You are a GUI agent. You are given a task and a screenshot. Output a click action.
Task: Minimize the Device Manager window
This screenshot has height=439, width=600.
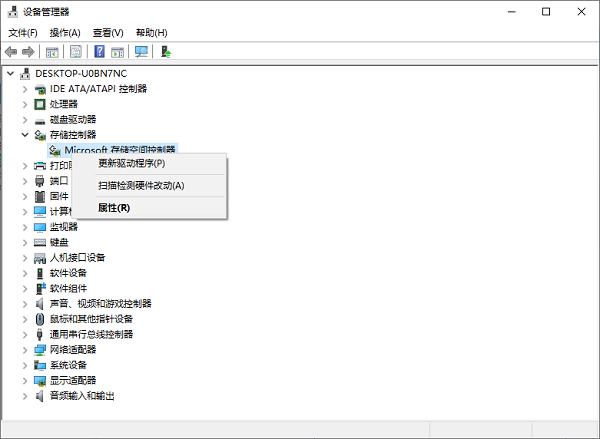pyautogui.click(x=512, y=12)
